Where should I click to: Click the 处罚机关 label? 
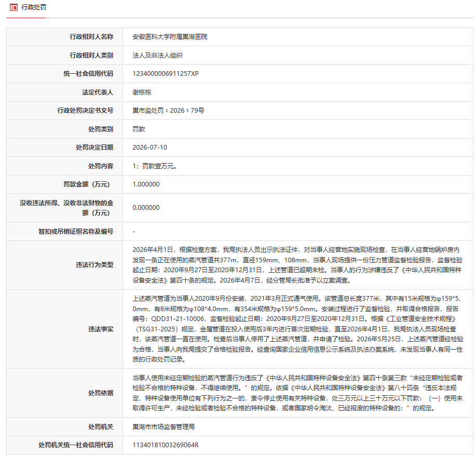(101, 427)
